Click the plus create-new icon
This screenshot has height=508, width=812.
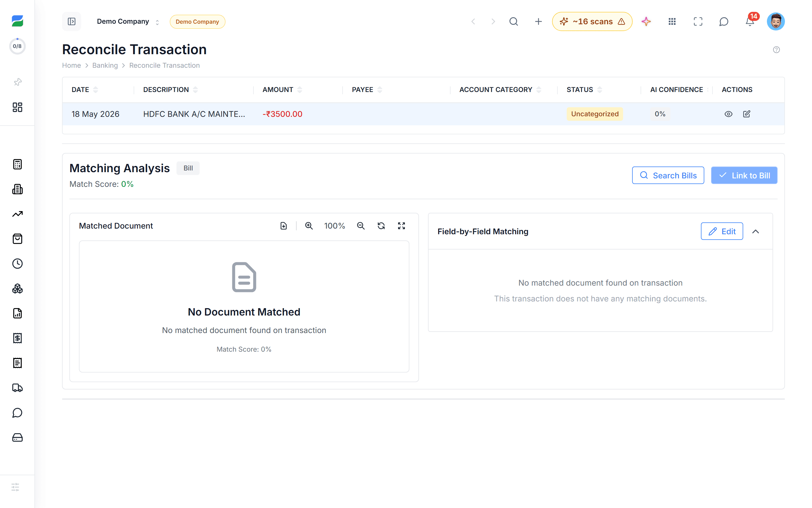[538, 21]
